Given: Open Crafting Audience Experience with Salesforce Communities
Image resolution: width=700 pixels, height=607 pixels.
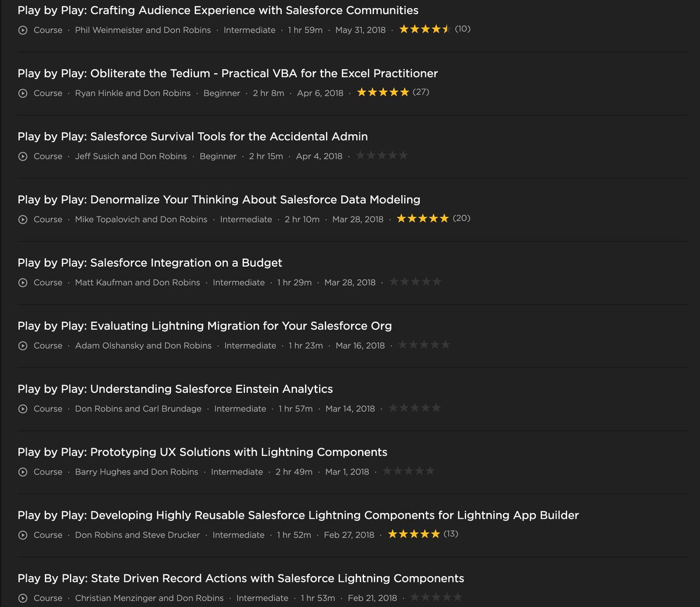Looking at the screenshot, I should point(218,11).
